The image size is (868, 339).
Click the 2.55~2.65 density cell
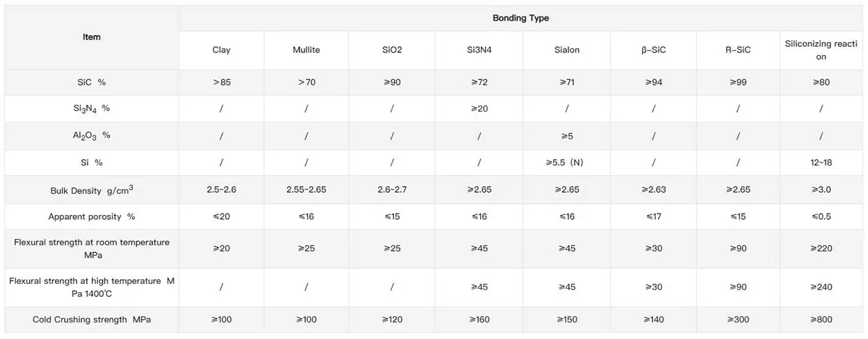coord(307,189)
